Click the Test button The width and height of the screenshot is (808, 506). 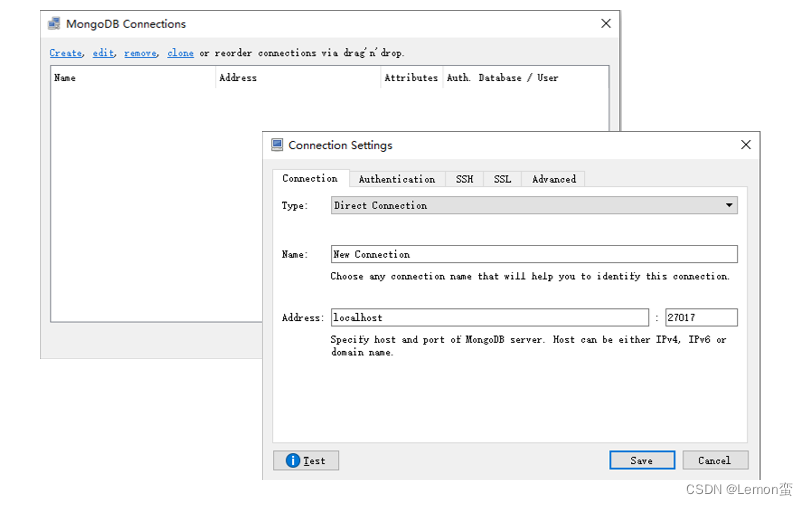[x=306, y=460]
